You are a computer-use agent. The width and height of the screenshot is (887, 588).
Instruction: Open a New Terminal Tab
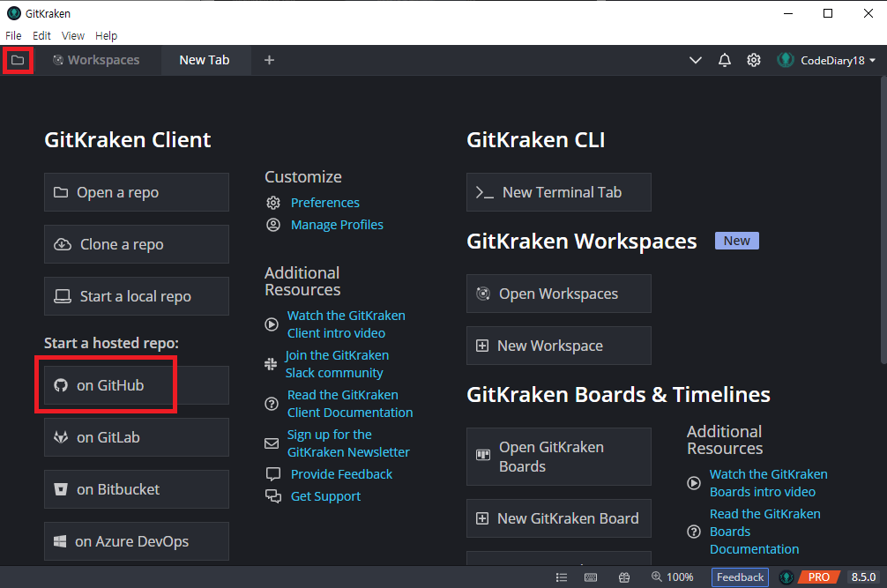[x=558, y=192]
